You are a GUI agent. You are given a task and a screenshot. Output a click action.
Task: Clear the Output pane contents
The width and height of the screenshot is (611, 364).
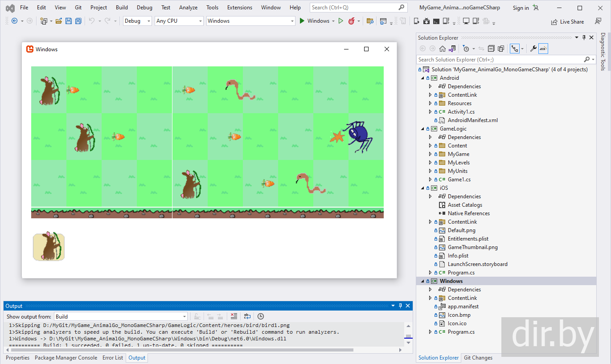click(x=234, y=316)
